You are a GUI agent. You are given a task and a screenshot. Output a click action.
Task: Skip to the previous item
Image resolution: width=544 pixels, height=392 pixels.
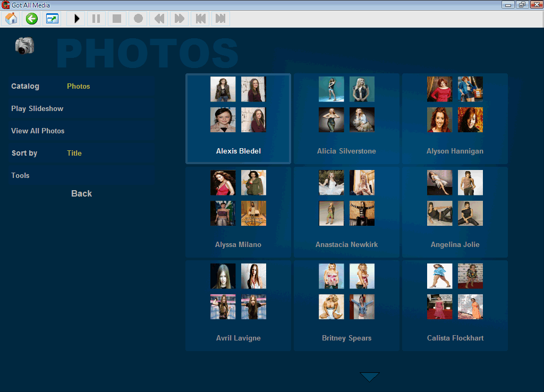pyautogui.click(x=200, y=19)
